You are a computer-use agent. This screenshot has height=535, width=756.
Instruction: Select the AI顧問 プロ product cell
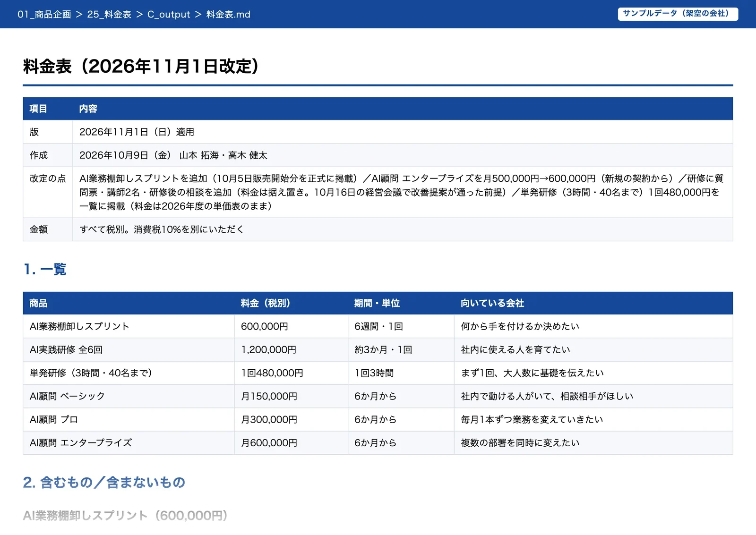coord(129,419)
